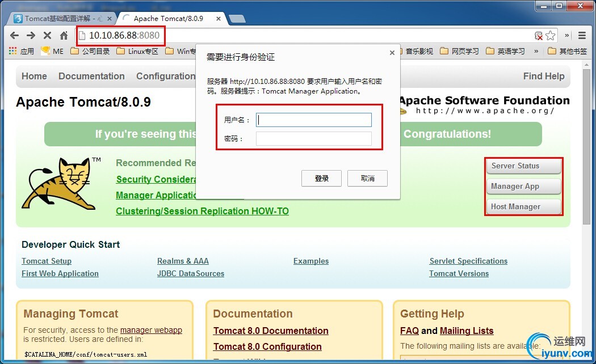Open the 网页学习 bookmark folder
Image resolution: width=596 pixels, height=364 pixels.
tap(460, 51)
